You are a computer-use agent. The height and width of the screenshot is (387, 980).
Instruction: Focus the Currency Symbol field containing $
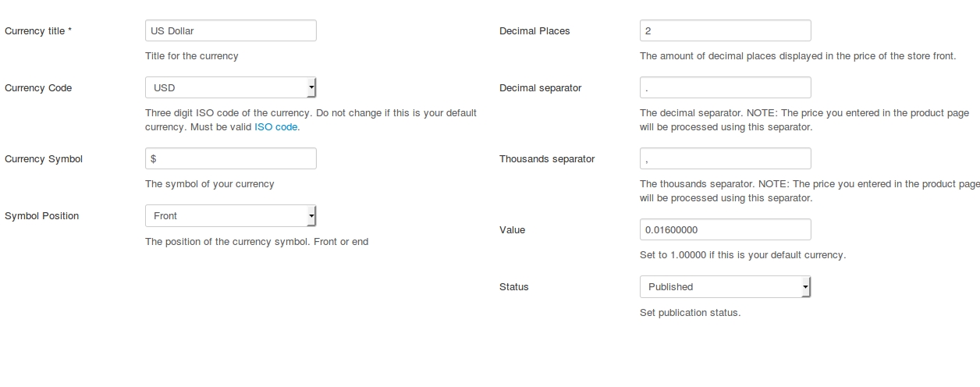pos(230,158)
